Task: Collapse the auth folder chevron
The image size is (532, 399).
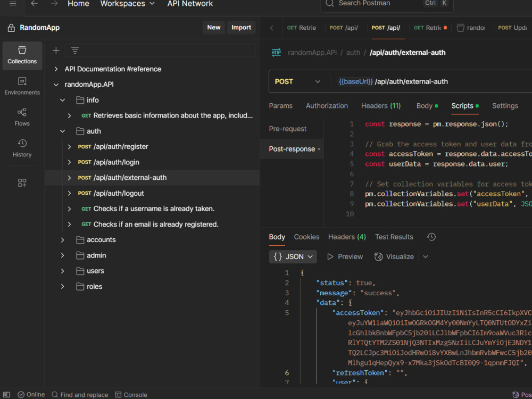Action: coord(62,131)
